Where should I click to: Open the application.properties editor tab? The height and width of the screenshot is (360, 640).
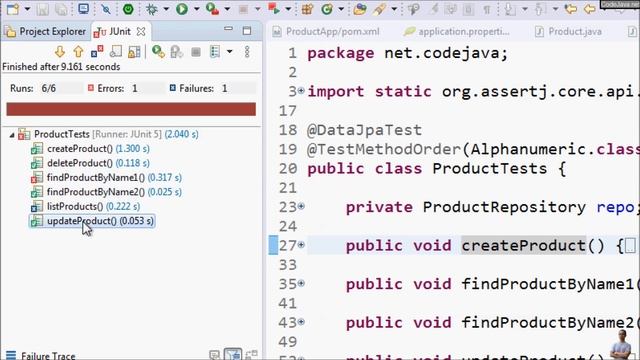tap(457, 31)
